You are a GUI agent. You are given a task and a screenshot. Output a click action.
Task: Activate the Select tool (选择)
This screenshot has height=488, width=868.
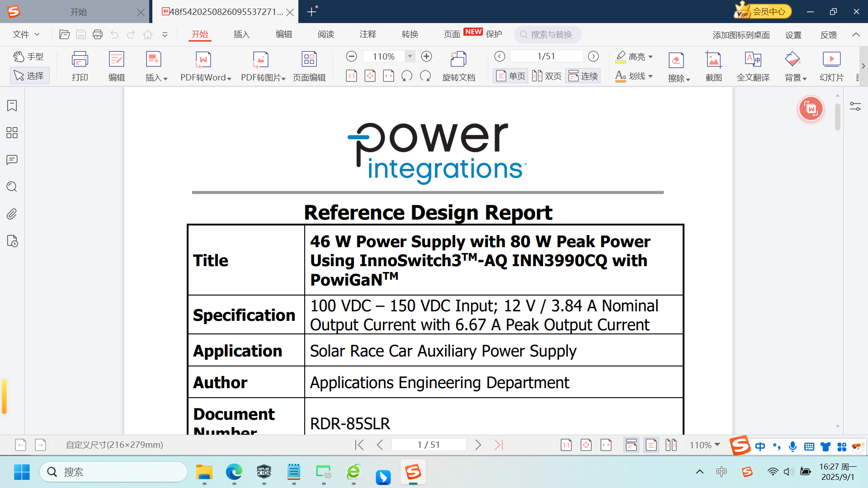(x=29, y=75)
